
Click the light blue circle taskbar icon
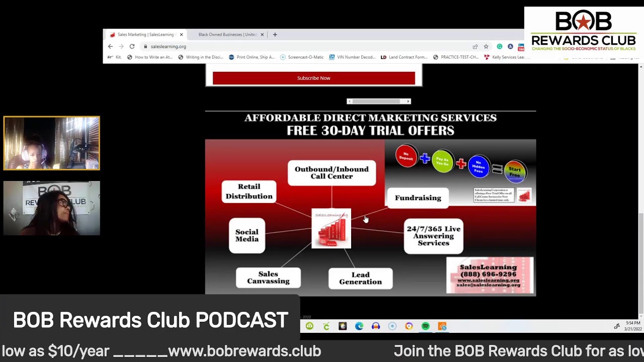point(392,326)
